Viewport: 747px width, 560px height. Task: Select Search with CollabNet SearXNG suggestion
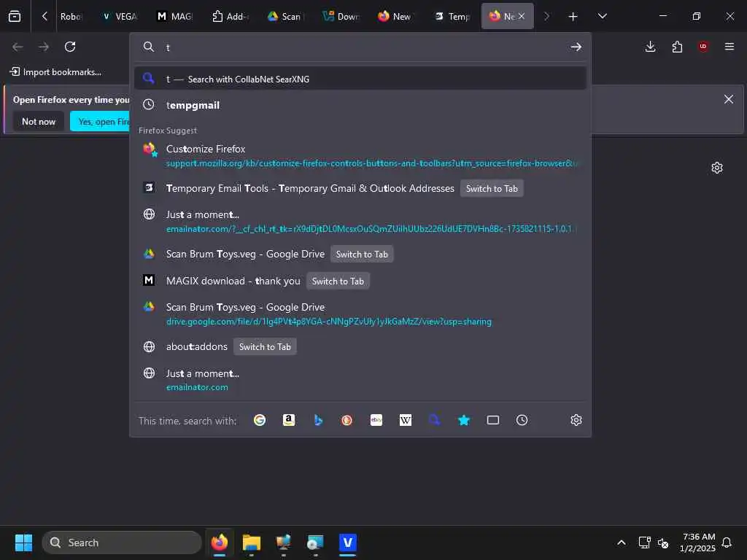pos(360,79)
